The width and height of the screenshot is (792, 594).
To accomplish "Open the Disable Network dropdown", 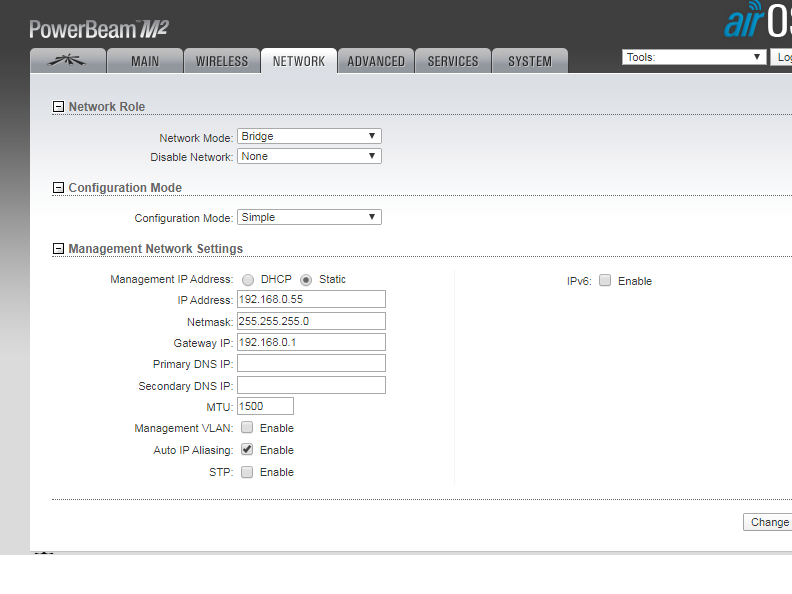I will coord(309,156).
